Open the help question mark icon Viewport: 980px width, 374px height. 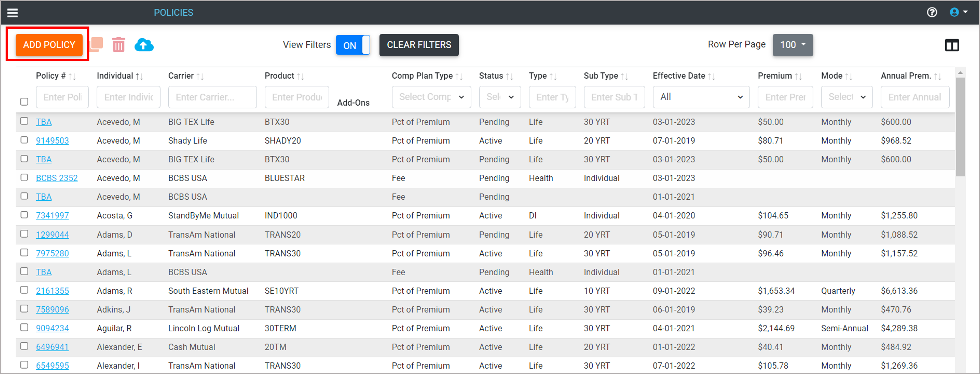(x=932, y=12)
